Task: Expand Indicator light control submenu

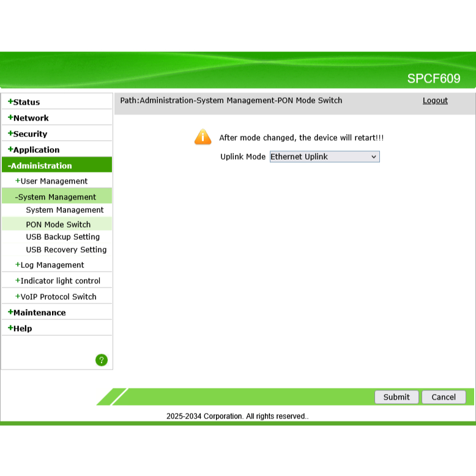Action: click(x=60, y=281)
